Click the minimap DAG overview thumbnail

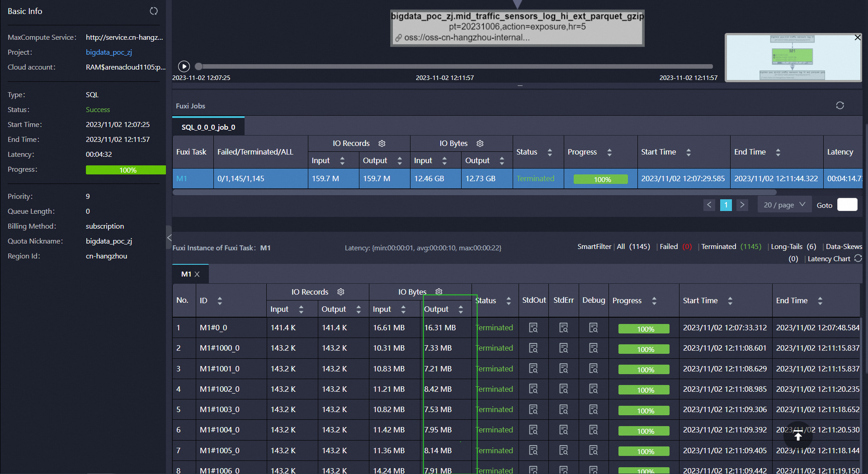pos(793,57)
